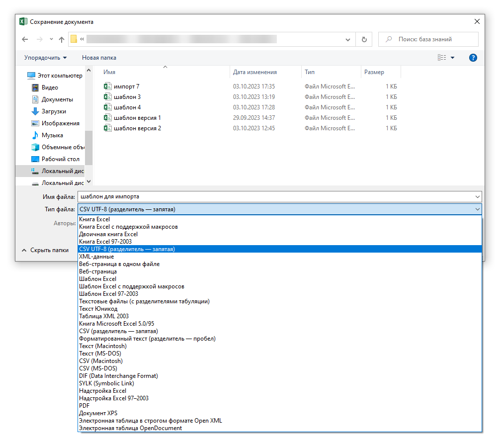
Task: Select Музыка in navigation pane
Action: [52, 135]
